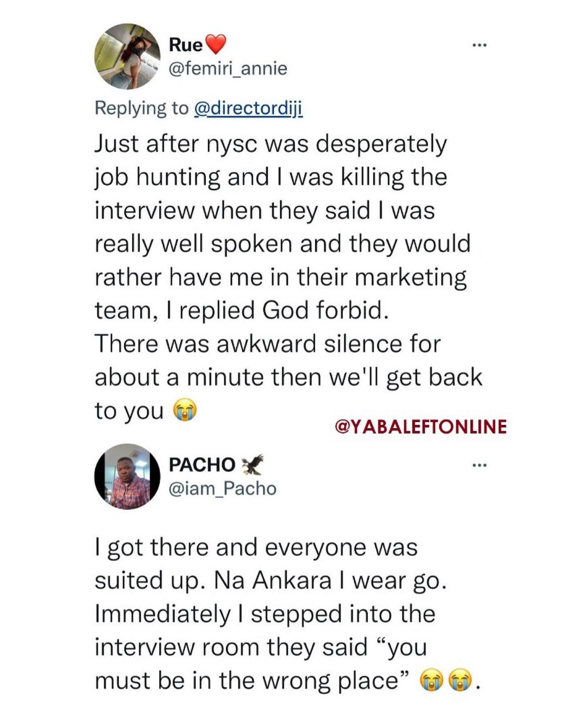Click the eagle emoji beside PACHO
The height and width of the screenshot is (728, 583).
click(x=252, y=464)
